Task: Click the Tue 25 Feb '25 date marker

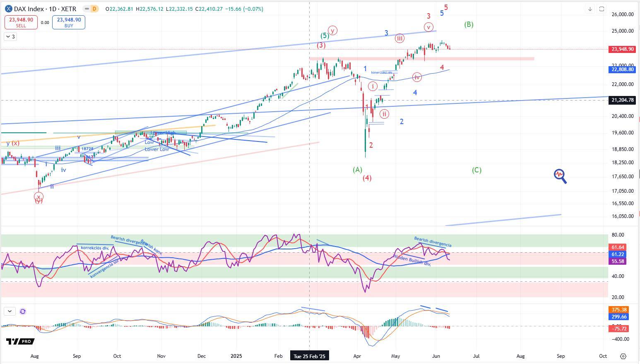Action: point(310,356)
